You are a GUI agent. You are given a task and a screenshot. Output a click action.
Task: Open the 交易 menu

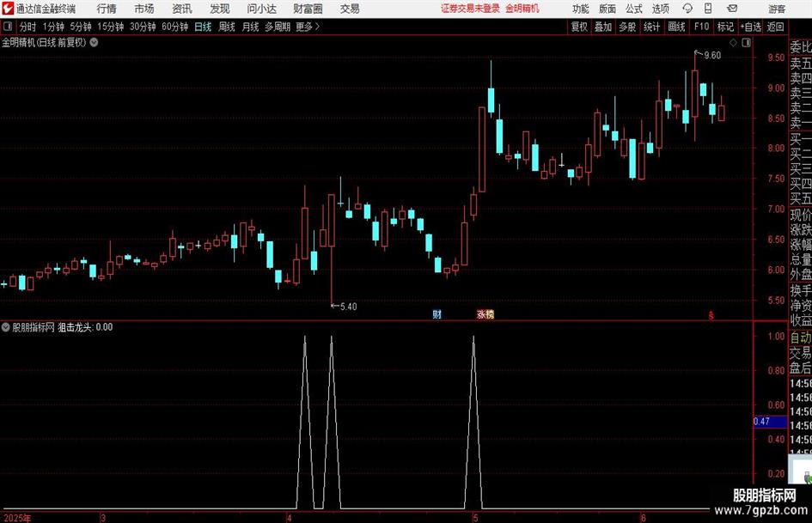click(x=350, y=9)
